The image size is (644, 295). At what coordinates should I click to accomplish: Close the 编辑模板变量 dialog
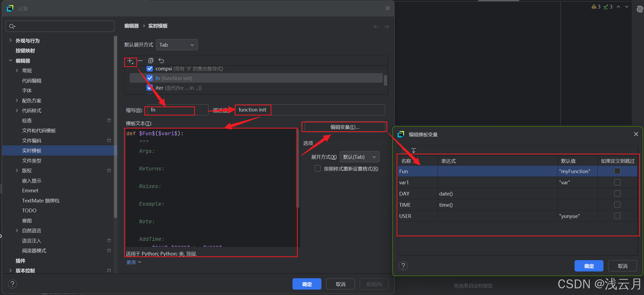636,134
